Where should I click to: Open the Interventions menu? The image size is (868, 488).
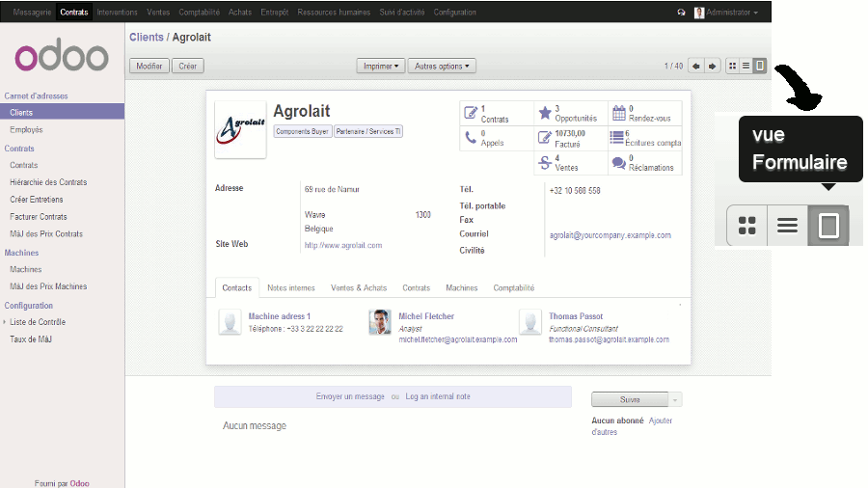coord(117,13)
